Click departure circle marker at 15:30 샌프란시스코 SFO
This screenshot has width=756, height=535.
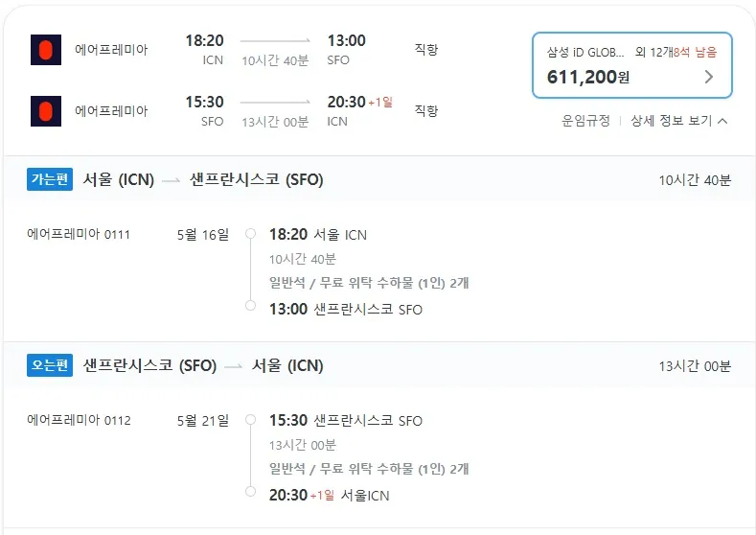pyautogui.click(x=250, y=420)
